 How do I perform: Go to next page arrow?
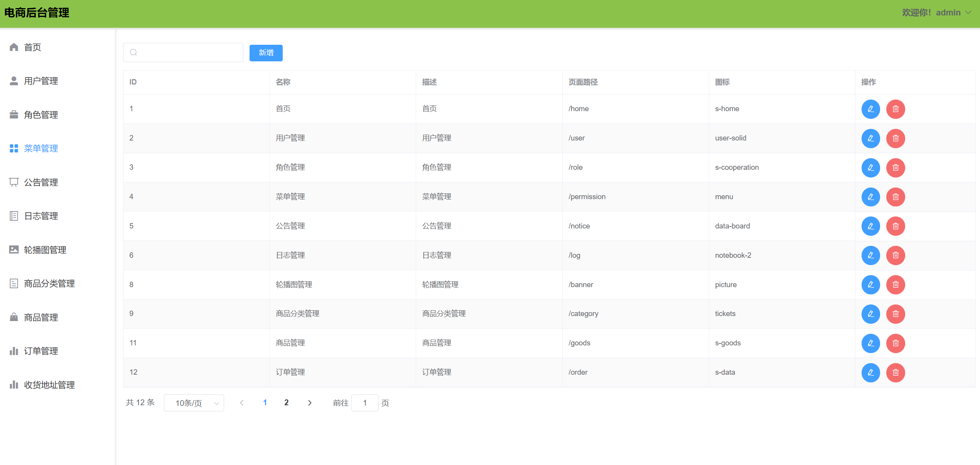309,403
